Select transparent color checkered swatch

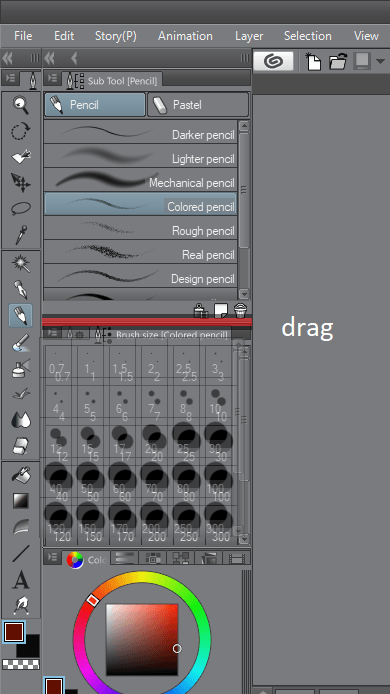[21, 664]
